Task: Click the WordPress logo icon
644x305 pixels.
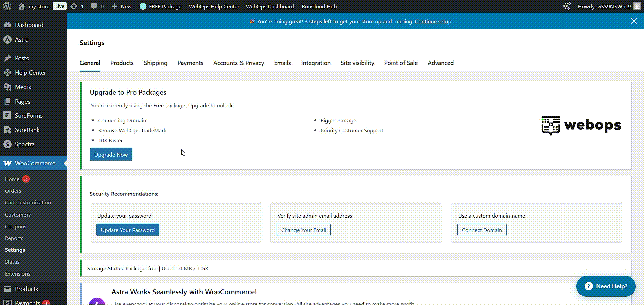Action: point(7,6)
